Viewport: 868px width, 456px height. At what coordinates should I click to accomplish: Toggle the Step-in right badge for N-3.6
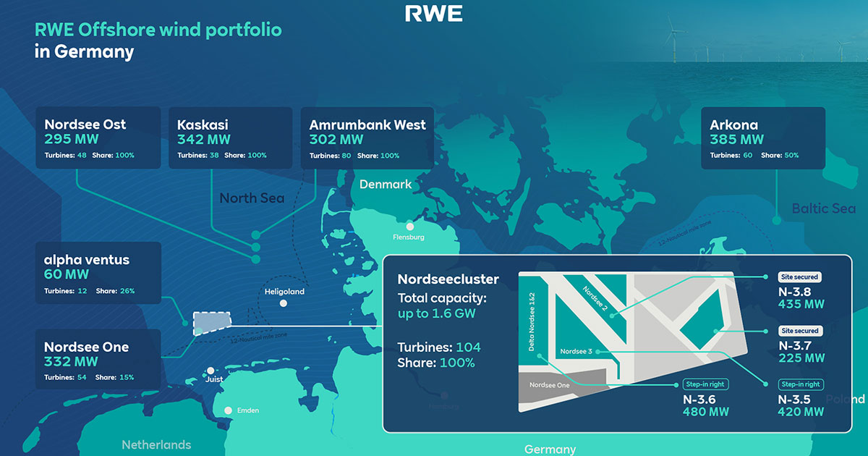coord(705,384)
